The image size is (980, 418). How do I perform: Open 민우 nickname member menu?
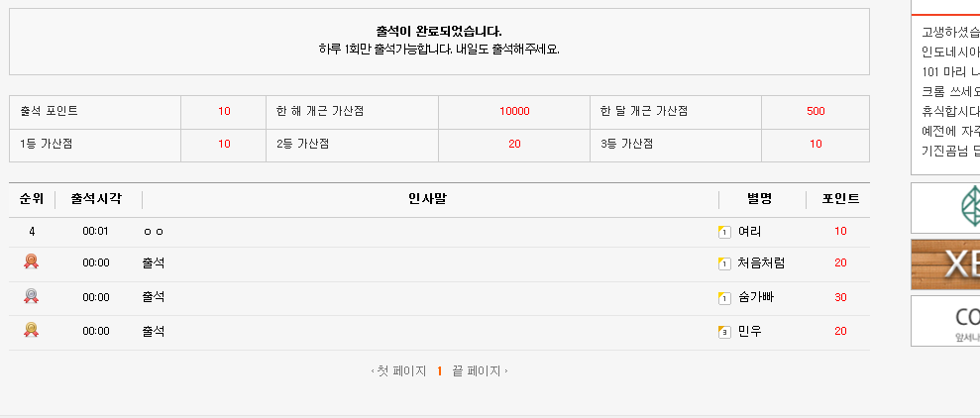click(x=749, y=331)
